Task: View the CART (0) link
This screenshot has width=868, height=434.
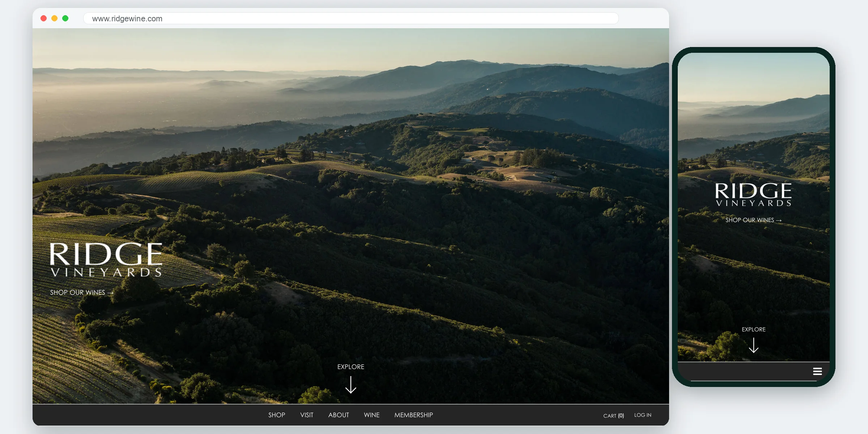Action: 614,416
